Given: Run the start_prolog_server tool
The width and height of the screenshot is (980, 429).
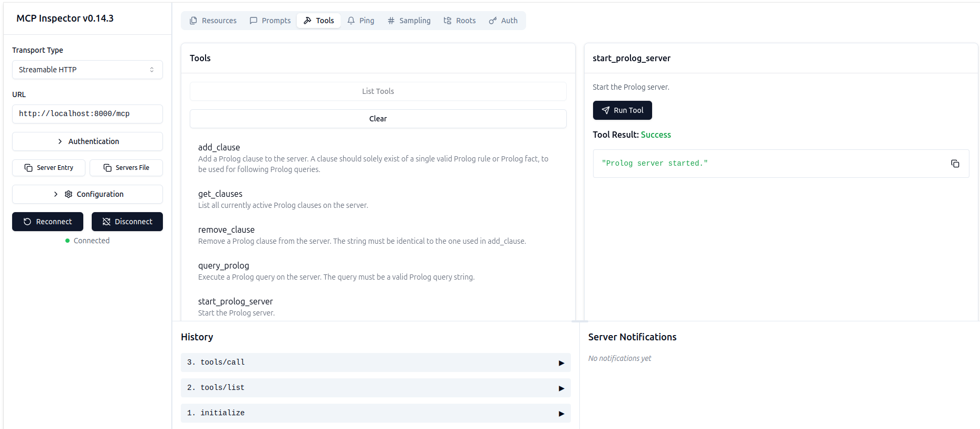Looking at the screenshot, I should [622, 110].
